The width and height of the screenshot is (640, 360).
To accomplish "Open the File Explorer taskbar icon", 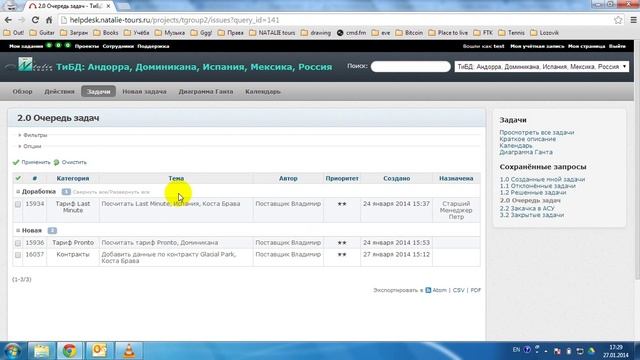I will tap(41, 351).
